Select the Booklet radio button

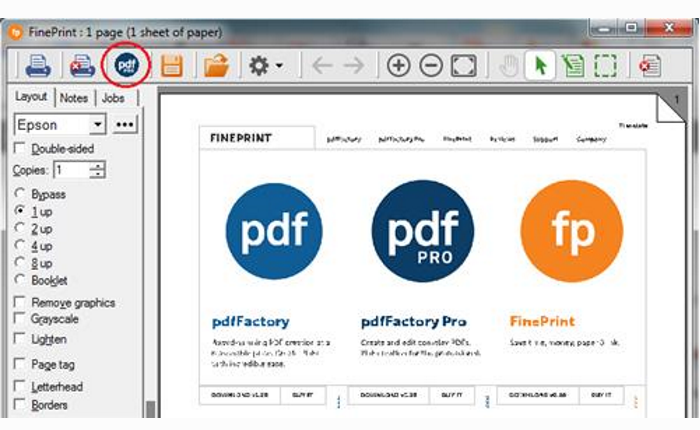[20, 280]
